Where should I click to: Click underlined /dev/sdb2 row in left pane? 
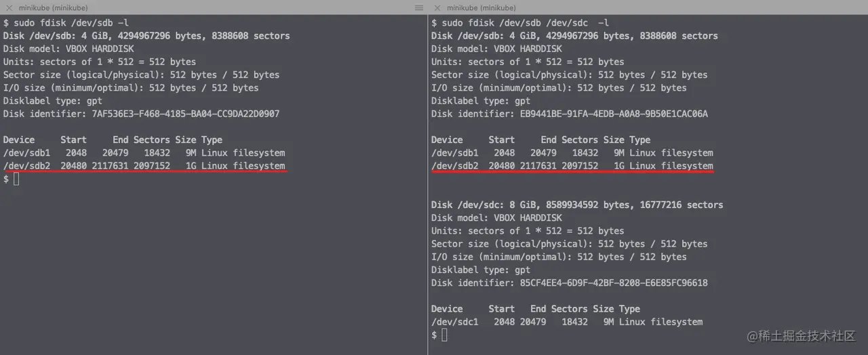(x=144, y=166)
